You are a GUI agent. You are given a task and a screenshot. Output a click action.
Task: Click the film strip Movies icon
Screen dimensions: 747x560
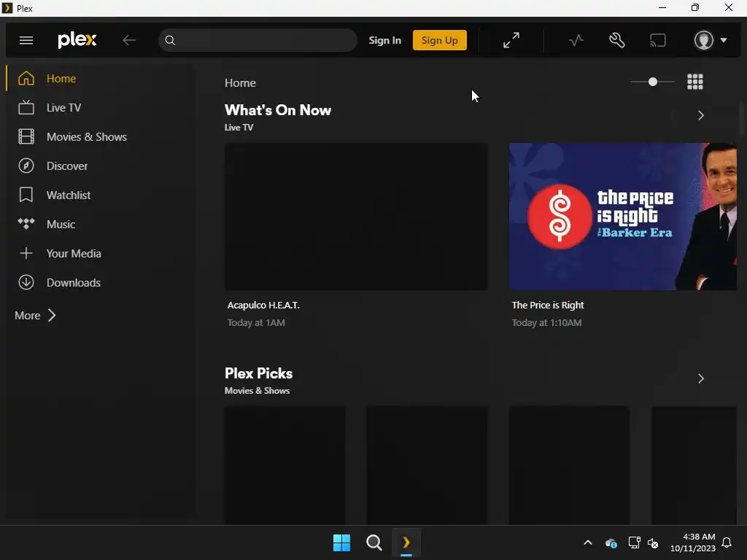(x=26, y=136)
